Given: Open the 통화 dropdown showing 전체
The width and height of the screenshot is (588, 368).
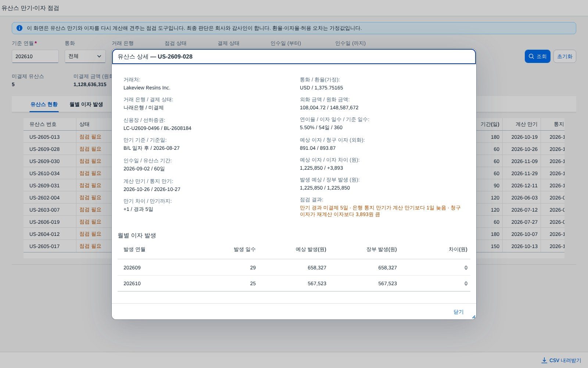Looking at the screenshot, I should [x=85, y=56].
